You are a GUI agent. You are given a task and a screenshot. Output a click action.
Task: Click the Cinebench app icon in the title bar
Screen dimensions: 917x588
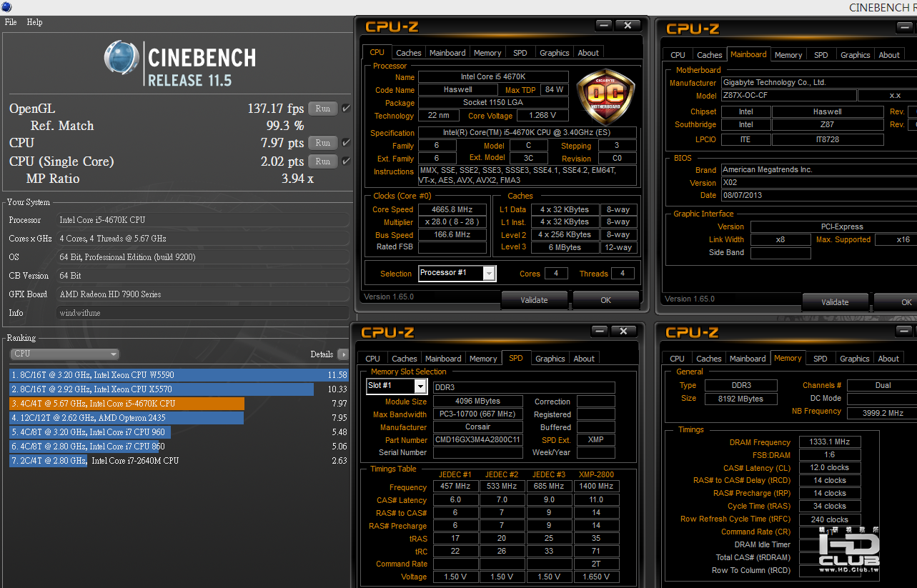(x=6, y=6)
